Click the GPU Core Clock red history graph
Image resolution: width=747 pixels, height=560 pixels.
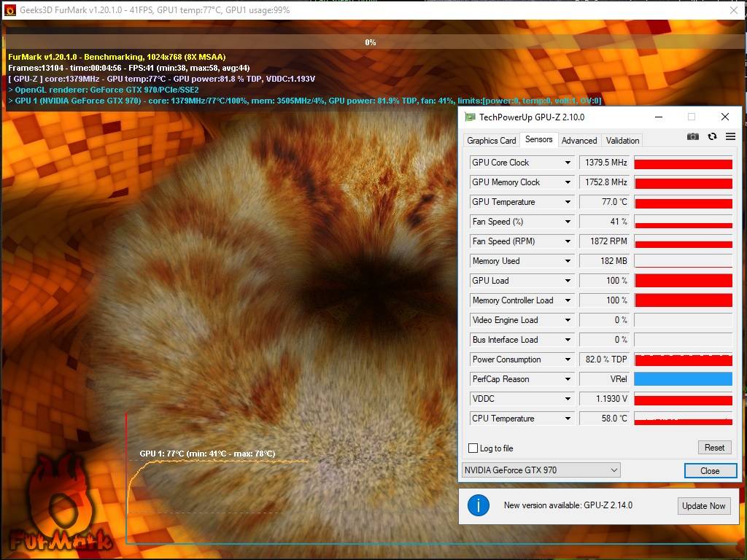[x=683, y=163]
